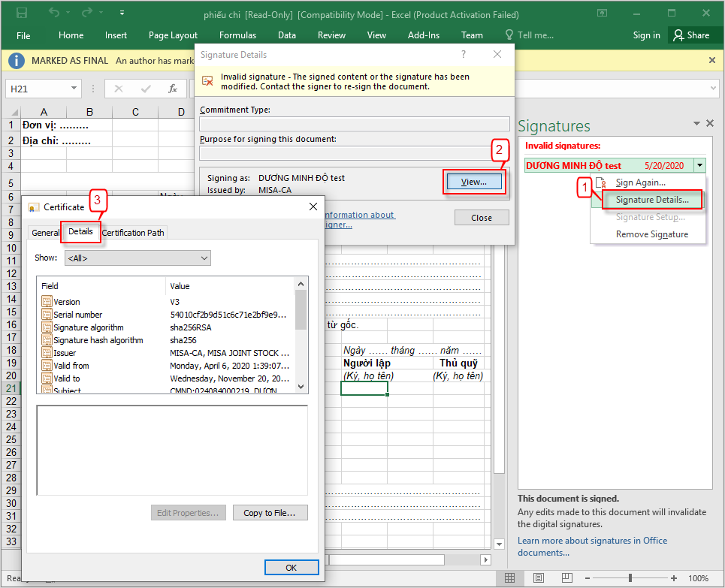
Task: Click the Undo arrow icon
Action: [x=55, y=14]
